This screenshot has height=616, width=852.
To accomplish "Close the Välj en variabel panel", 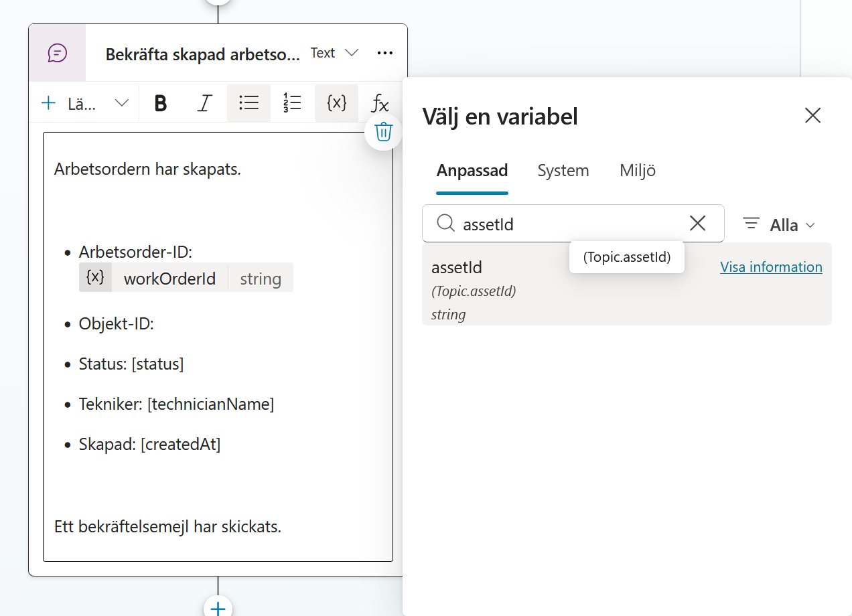I will (812, 115).
